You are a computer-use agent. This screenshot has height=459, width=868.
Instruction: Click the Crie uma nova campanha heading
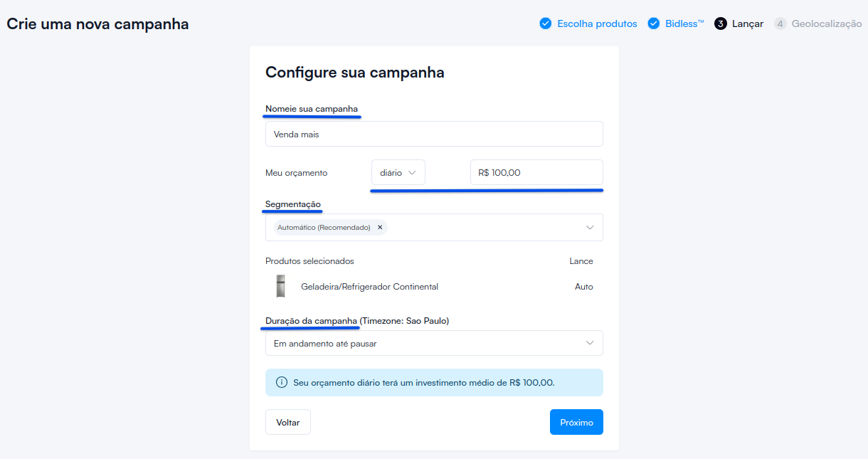click(97, 23)
